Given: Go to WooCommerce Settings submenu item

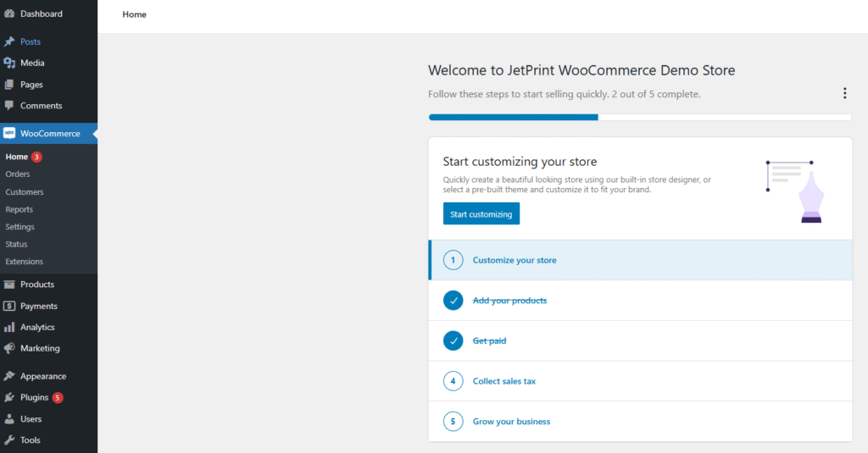Looking at the screenshot, I should [x=20, y=227].
